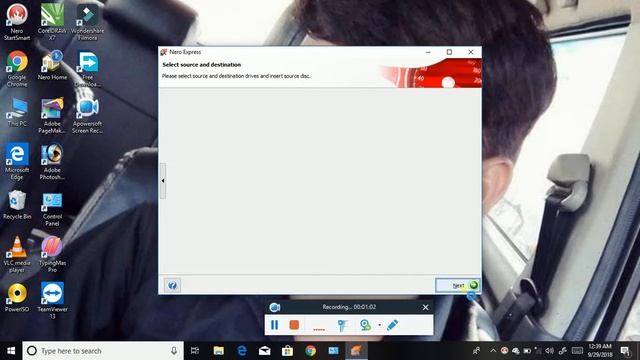Viewport: 640px width, 360px height.
Task: Select Control Panel desktop icon
Action: point(52,209)
